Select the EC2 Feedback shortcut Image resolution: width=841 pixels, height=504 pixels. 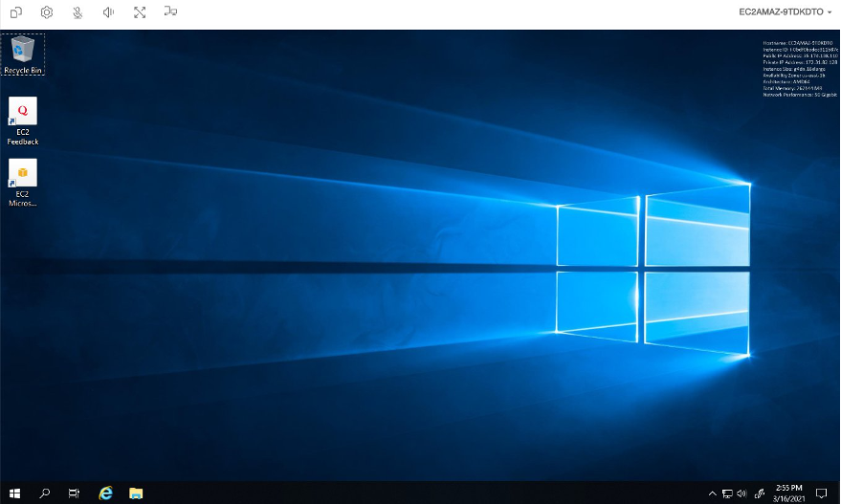[x=23, y=121]
